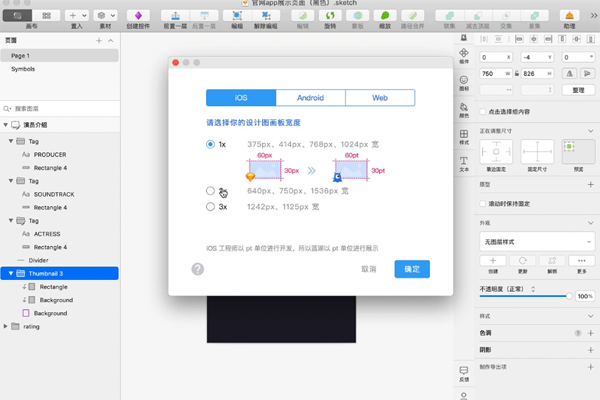The height and width of the screenshot is (400, 600).
Task: Switch to the Web tab
Action: (x=380, y=98)
